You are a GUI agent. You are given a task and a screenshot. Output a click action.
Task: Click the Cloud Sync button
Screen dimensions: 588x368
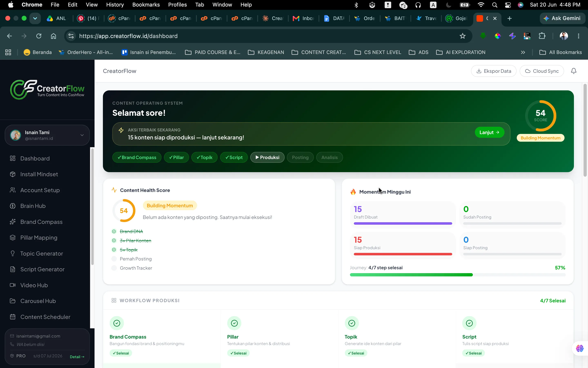(x=542, y=71)
